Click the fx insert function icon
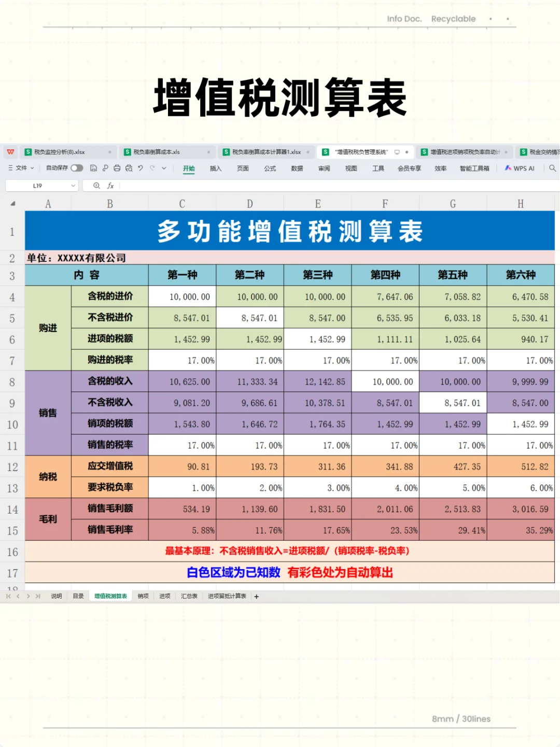The width and height of the screenshot is (560, 747). click(x=110, y=186)
